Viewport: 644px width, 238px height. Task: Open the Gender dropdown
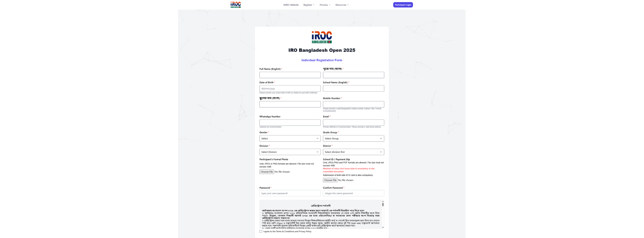point(290,138)
